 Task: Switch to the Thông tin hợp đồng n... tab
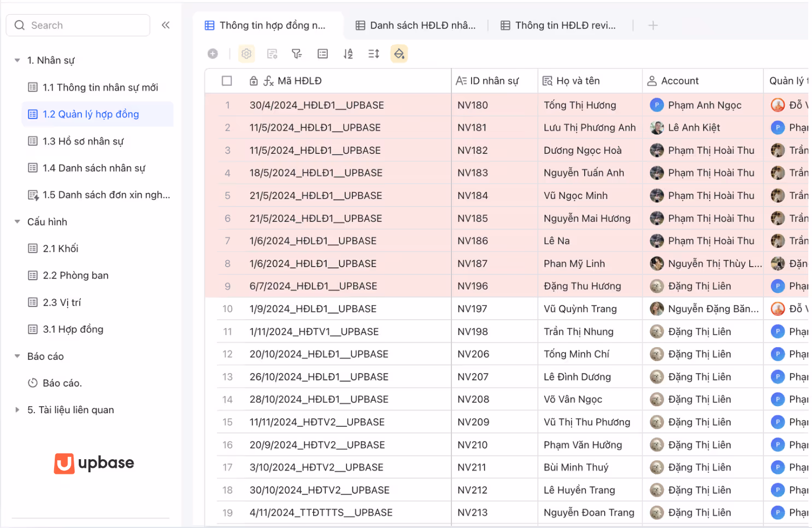pyautogui.click(x=266, y=25)
